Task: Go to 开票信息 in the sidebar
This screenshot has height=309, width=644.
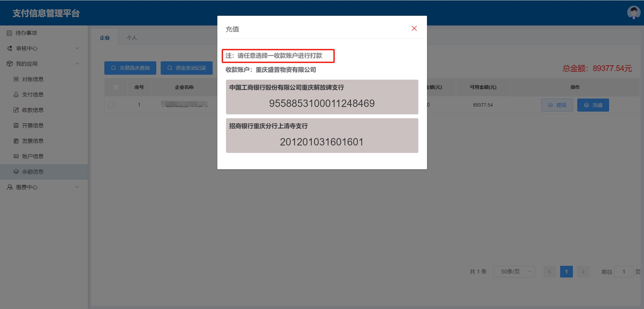Action: click(x=33, y=125)
